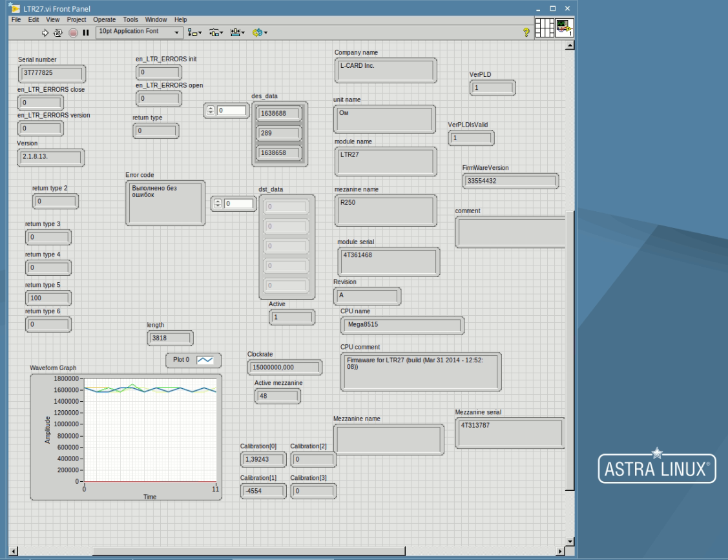
Task: Open the Tools menu
Action: point(130,19)
